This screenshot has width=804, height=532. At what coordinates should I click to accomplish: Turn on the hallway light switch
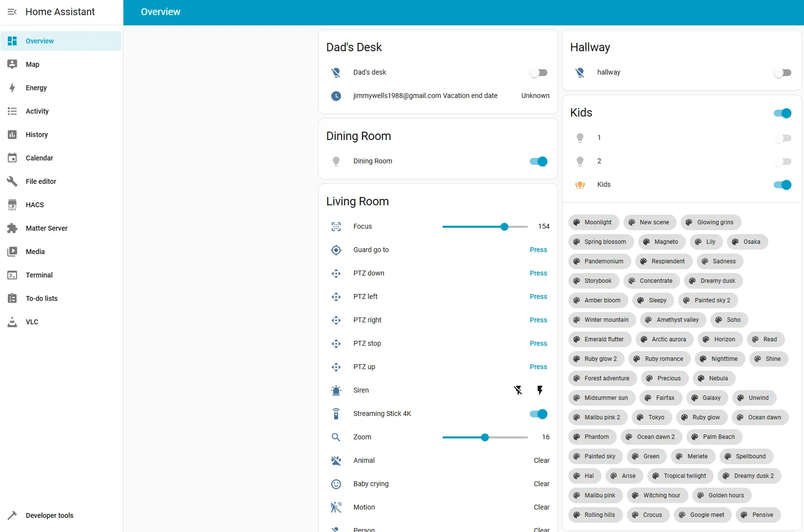(783, 73)
